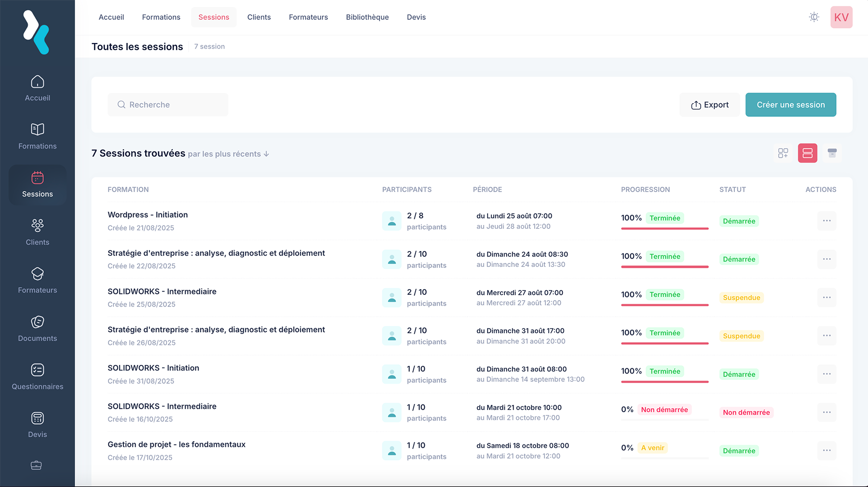Click the briefcase icon at sidebar bottom
Viewport: 868px width, 487px height.
tap(36, 465)
